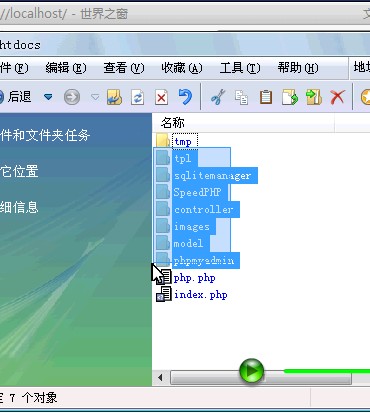Click the copy icon in toolbar
The height and width of the screenshot is (419, 370).
[x=242, y=97]
